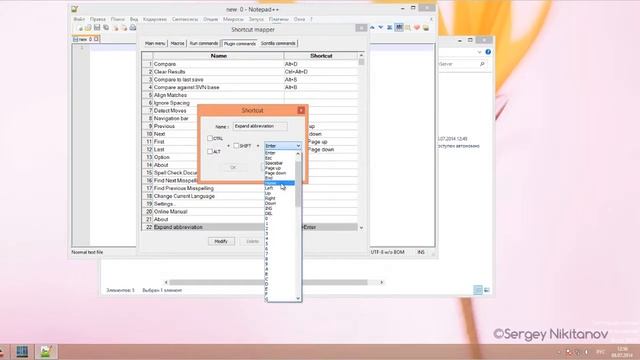
Task: Click the Delete button in Shortcut mapper
Action: (x=253, y=241)
